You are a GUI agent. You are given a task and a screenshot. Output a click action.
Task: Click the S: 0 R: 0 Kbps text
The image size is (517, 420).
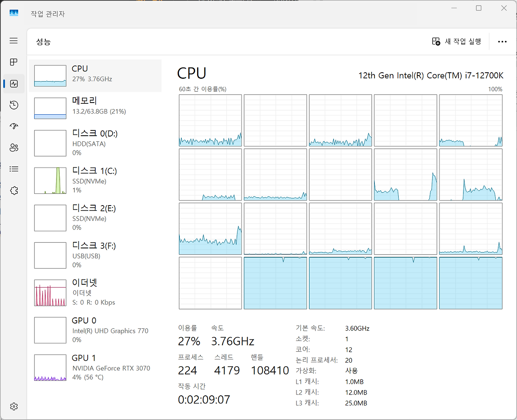(x=94, y=302)
